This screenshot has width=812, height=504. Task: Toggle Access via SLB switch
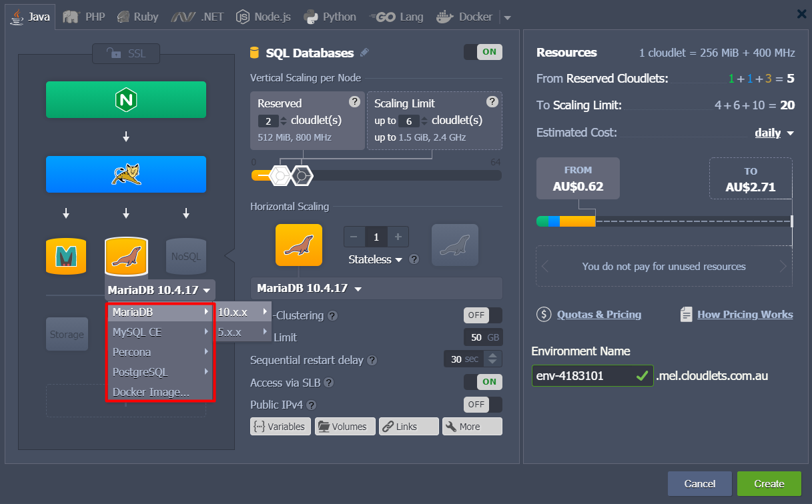tap(483, 382)
